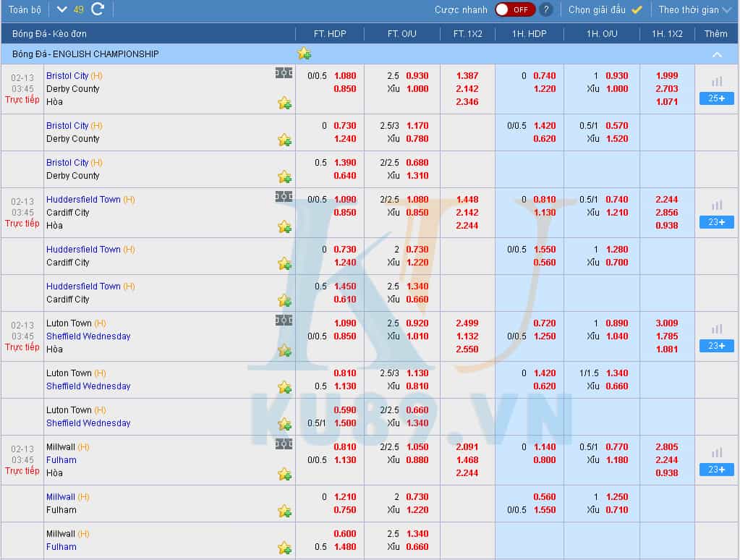This screenshot has height=560, width=740.
Task: Bet Bristol City FT handicap at 1.080
Action: coord(345,75)
